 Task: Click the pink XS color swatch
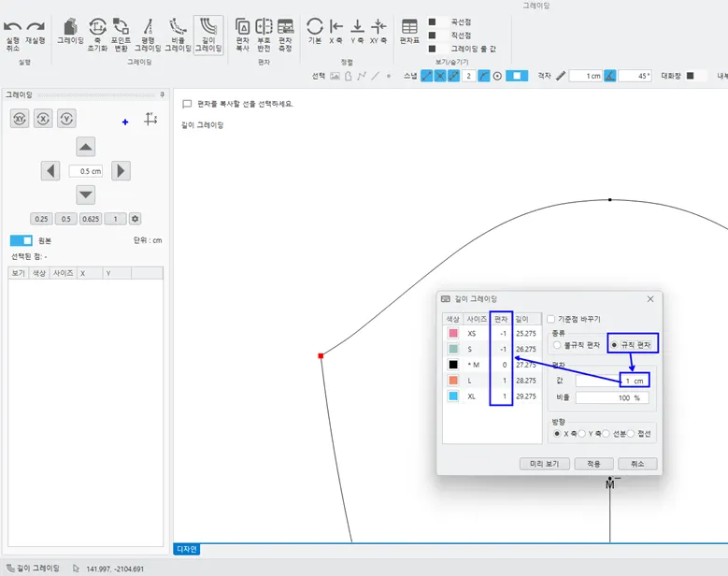453,333
